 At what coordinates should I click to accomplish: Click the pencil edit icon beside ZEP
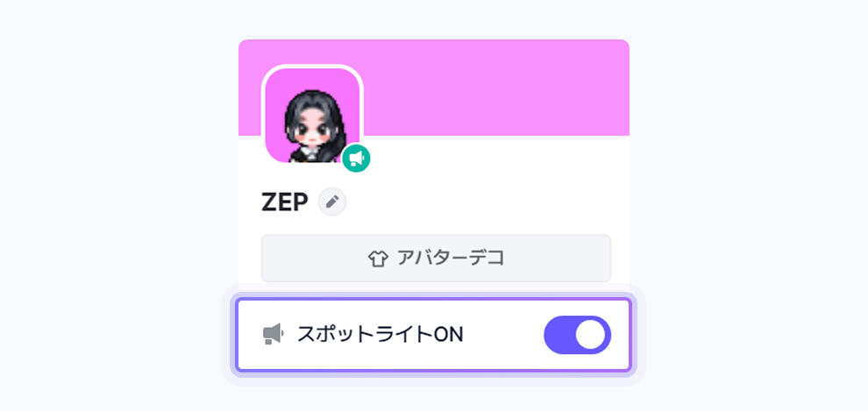click(332, 202)
